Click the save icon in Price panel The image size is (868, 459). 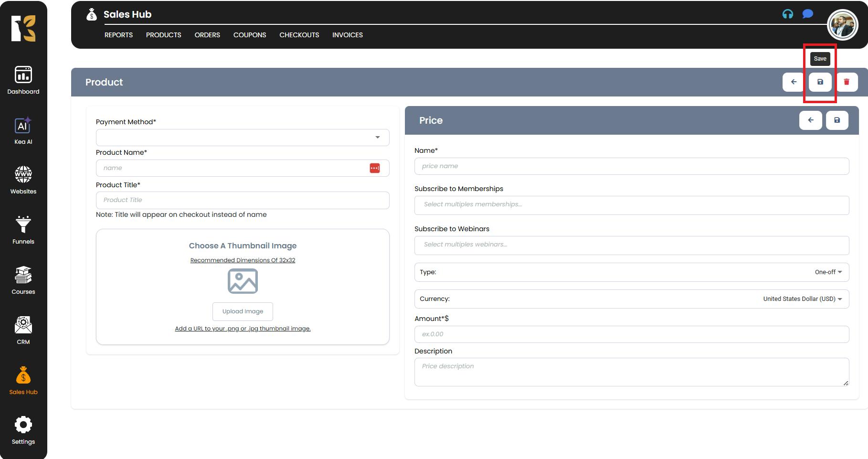[836, 120]
